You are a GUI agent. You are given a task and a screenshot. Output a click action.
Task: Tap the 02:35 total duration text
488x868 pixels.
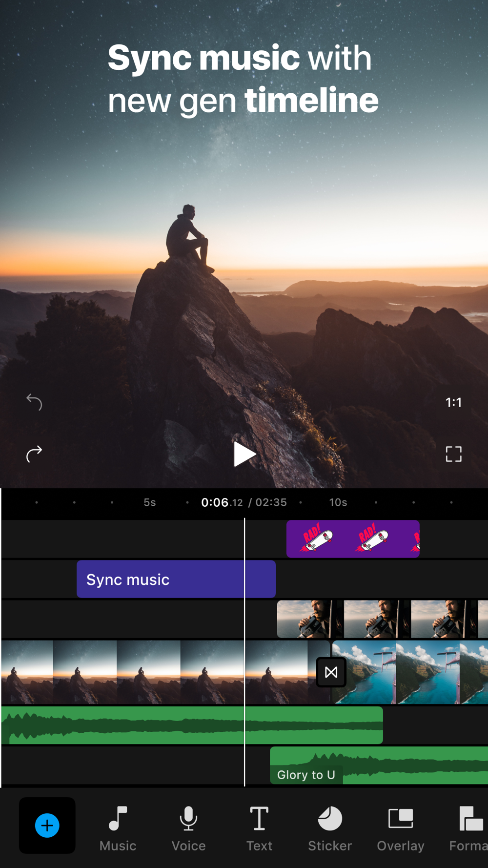pyautogui.click(x=271, y=502)
